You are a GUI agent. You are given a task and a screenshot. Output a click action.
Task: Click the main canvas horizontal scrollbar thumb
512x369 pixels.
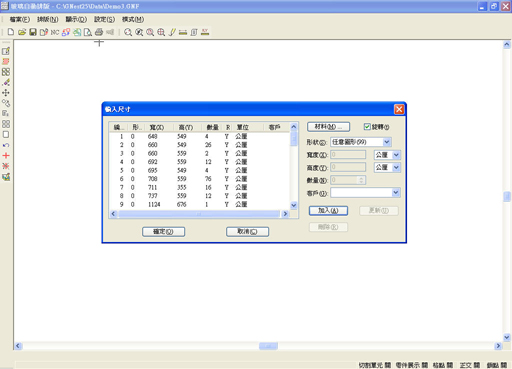(x=268, y=346)
